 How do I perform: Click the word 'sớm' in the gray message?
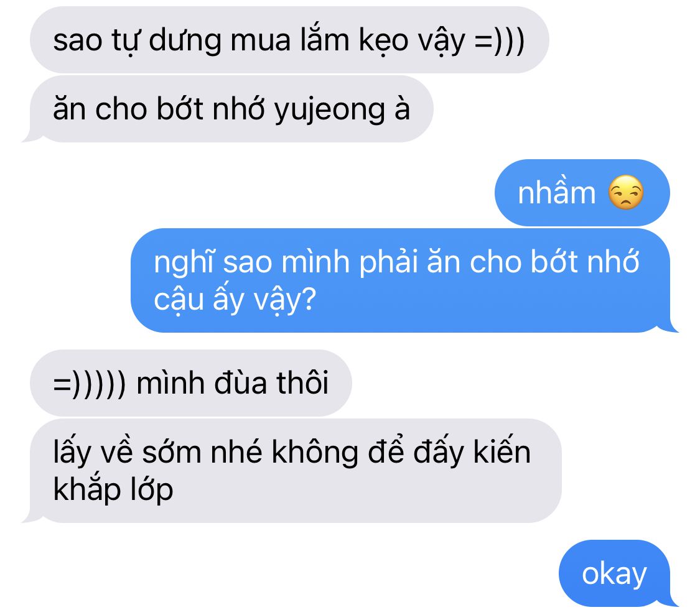tap(172, 451)
